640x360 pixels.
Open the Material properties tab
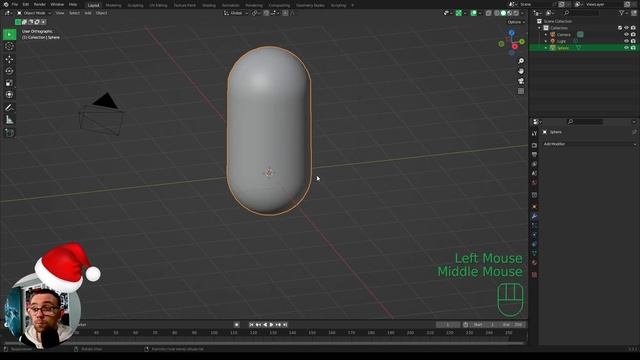(534, 263)
